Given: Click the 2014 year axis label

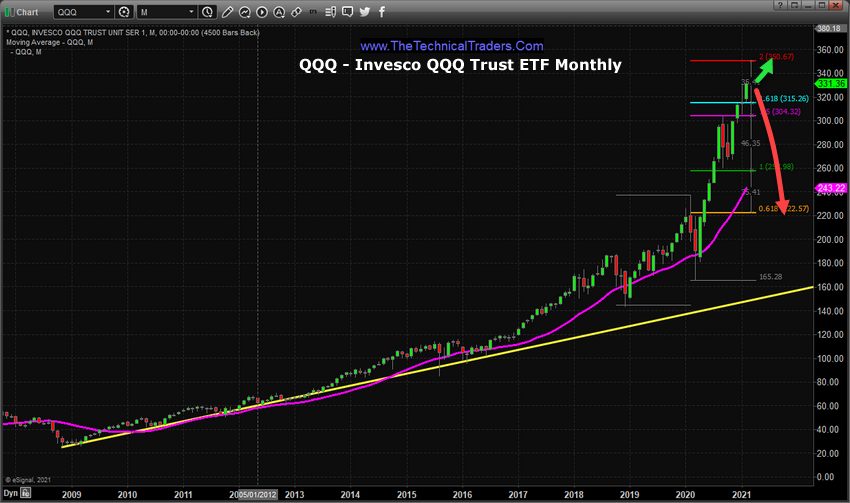Looking at the screenshot, I should (x=350, y=494).
